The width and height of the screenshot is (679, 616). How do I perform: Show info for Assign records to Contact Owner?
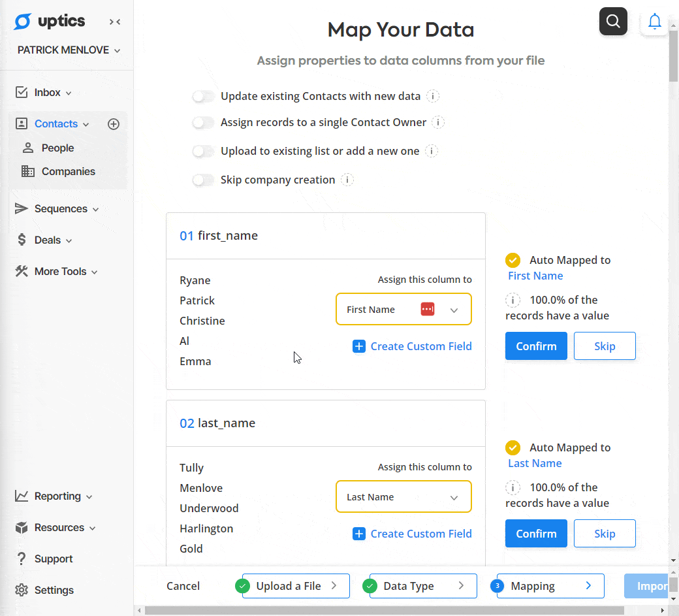pyautogui.click(x=438, y=122)
